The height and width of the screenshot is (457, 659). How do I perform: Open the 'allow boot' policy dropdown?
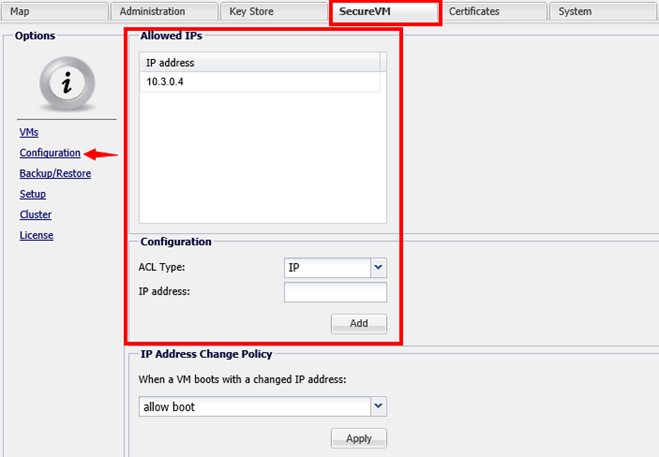tap(377, 406)
